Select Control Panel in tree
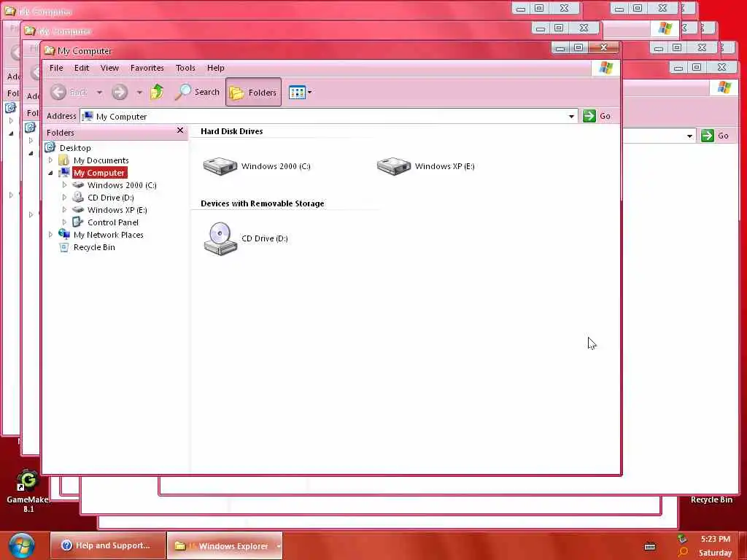This screenshot has height=560, width=747. click(x=113, y=222)
